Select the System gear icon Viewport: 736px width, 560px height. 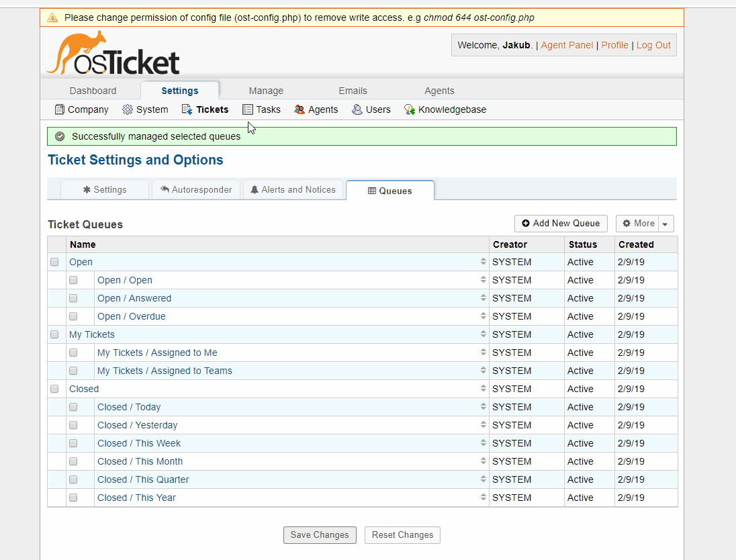click(x=127, y=109)
